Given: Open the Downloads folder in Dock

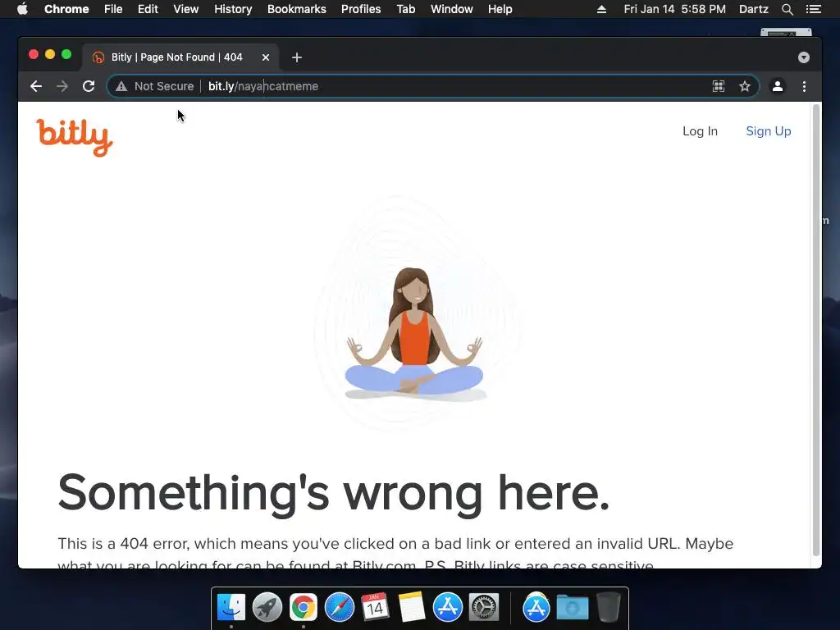Looking at the screenshot, I should click(572, 608).
